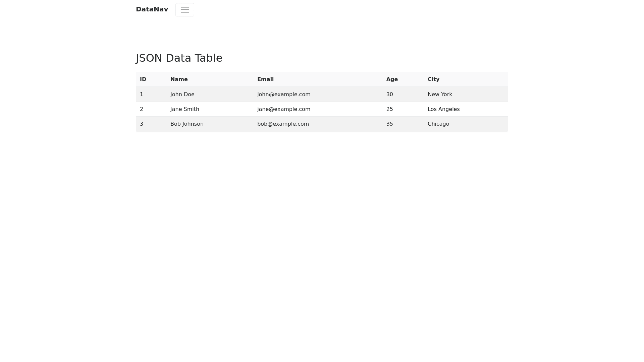Select the jane@example.com email cell
The image size is (644, 362).
(284, 109)
